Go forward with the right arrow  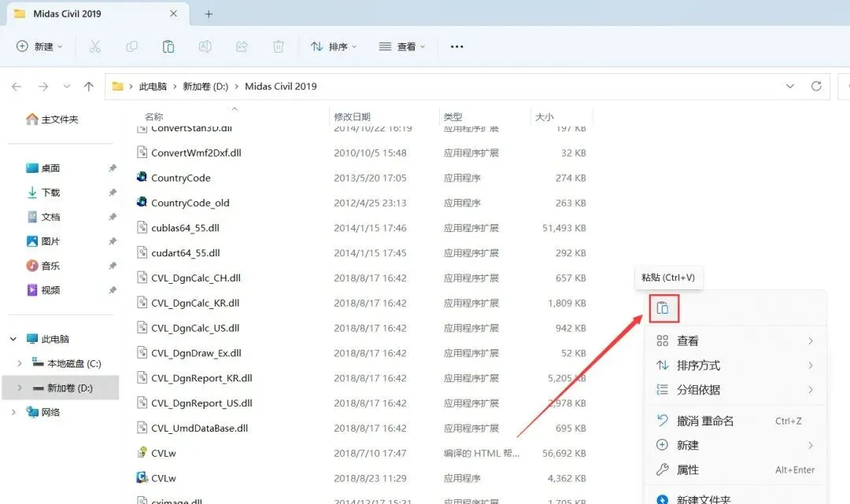(x=43, y=86)
